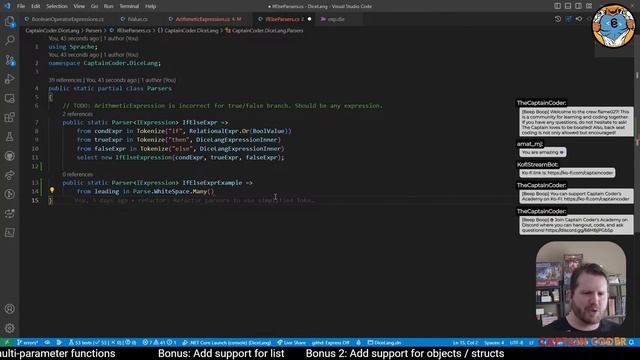Open the Edit menu
This screenshot has width=640, height=360.
point(36,6)
